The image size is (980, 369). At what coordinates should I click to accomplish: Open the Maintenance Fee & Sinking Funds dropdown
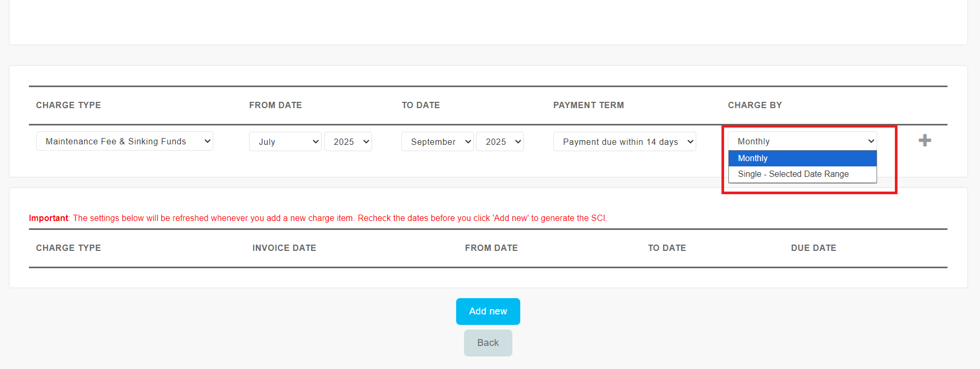(x=125, y=141)
